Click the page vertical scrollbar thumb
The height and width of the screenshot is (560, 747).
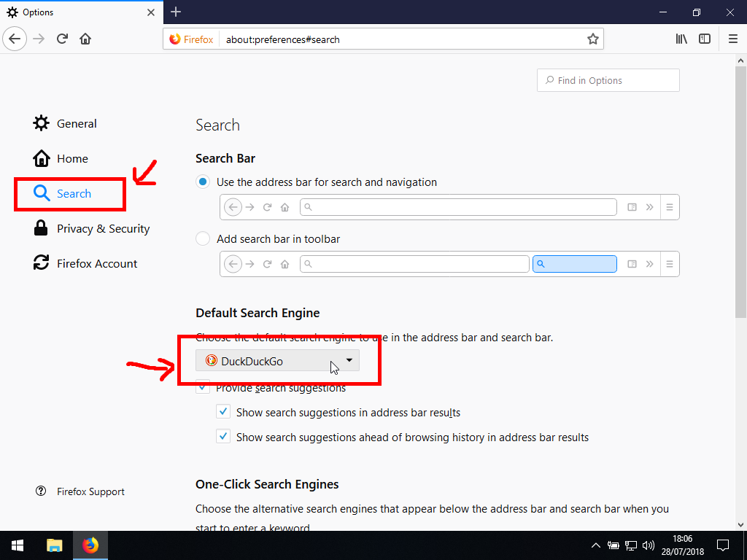pyautogui.click(x=740, y=192)
